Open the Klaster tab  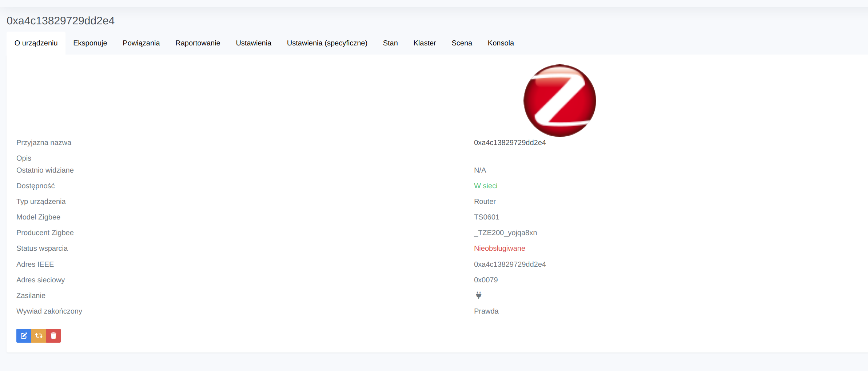[424, 43]
